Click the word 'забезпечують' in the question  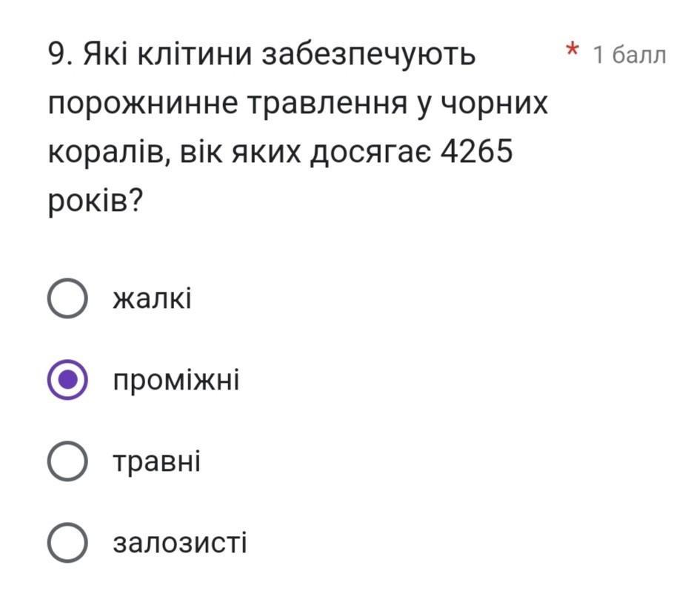point(368,56)
